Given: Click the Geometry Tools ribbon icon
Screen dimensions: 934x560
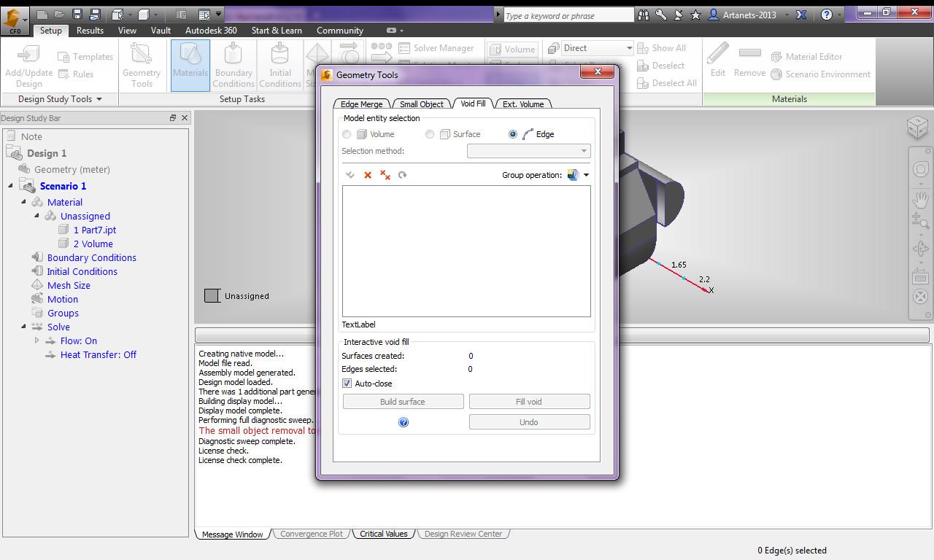Looking at the screenshot, I should click(x=142, y=65).
